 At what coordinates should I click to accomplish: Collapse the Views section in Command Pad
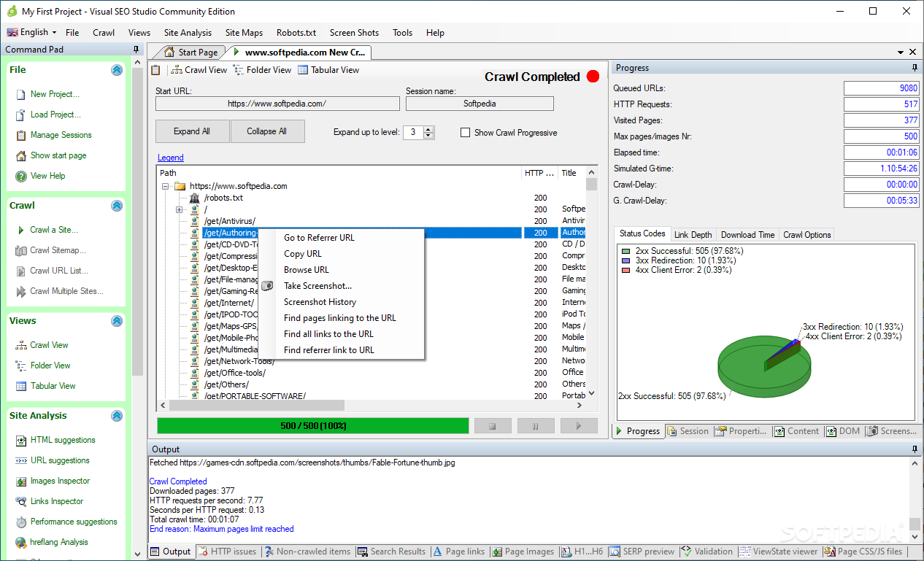[117, 321]
